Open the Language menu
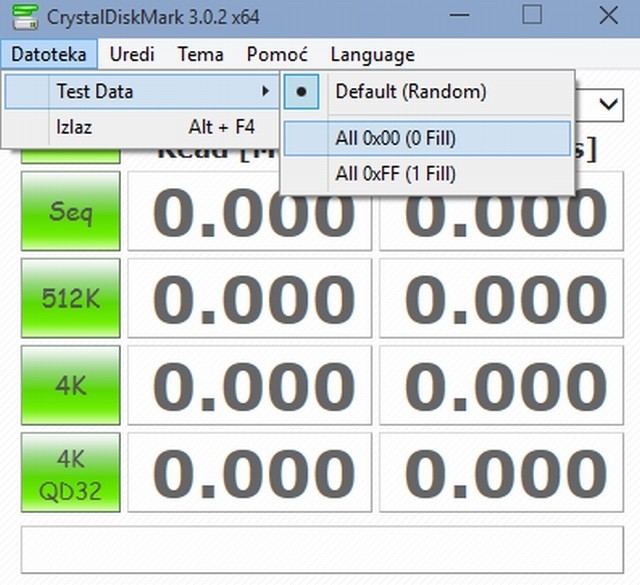The image size is (640, 585). tap(372, 54)
